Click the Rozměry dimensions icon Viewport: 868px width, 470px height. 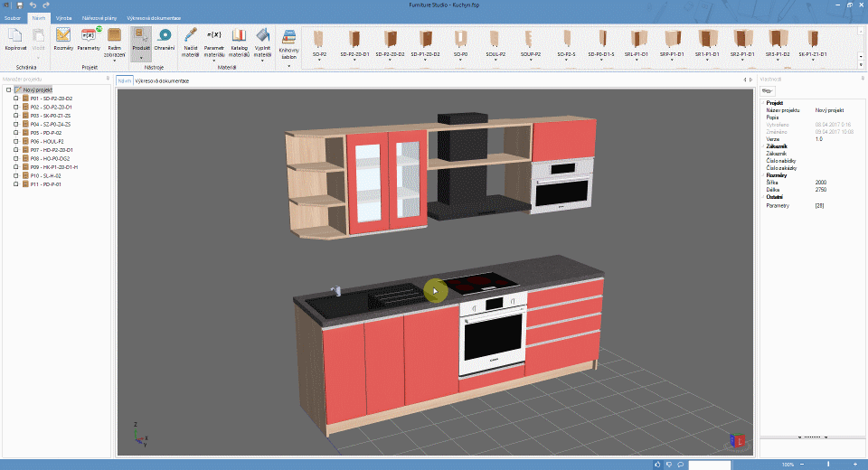pos(63,36)
